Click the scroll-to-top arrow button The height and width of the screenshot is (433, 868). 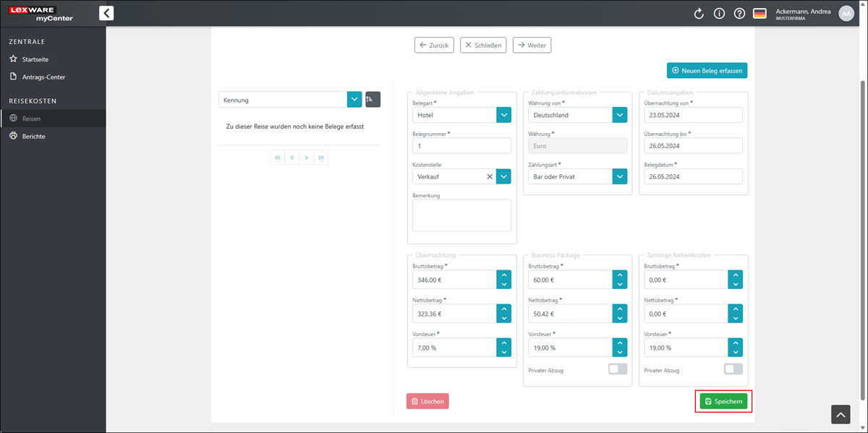[841, 413]
